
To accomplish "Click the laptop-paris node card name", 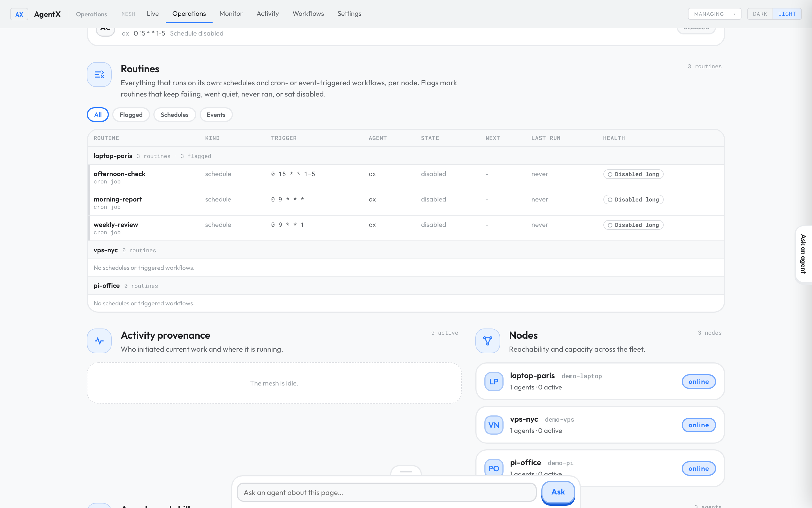I will pos(532,376).
